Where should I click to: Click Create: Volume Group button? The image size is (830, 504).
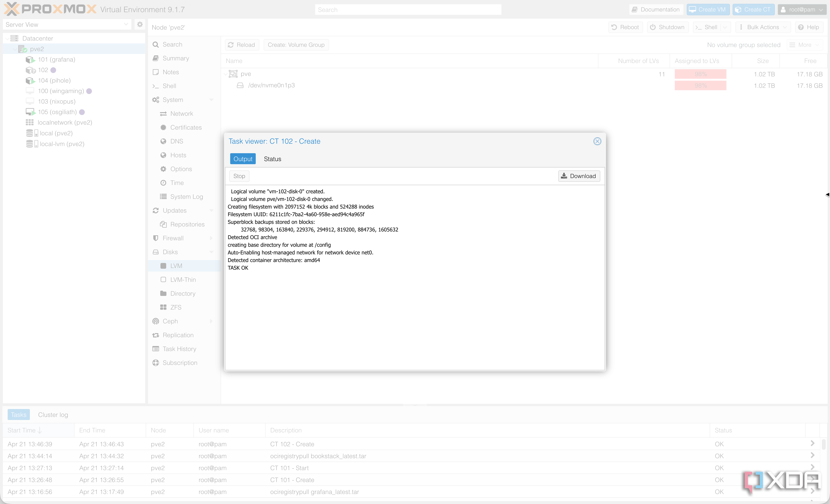(x=296, y=45)
